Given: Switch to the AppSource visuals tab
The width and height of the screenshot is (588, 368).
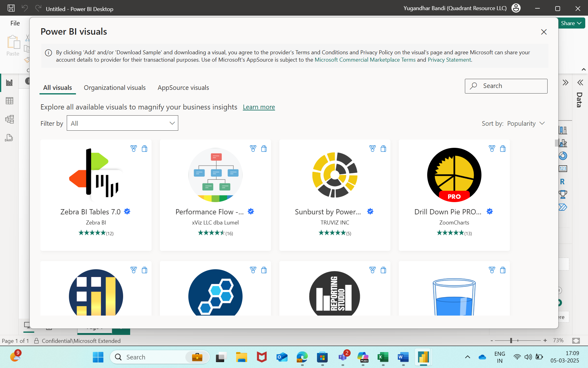Looking at the screenshot, I should point(183,88).
